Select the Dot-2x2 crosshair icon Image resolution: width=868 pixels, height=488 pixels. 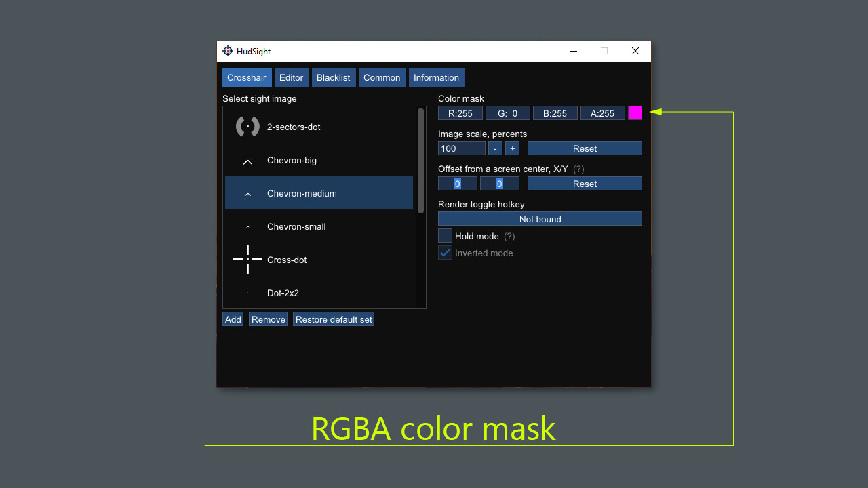click(x=247, y=293)
